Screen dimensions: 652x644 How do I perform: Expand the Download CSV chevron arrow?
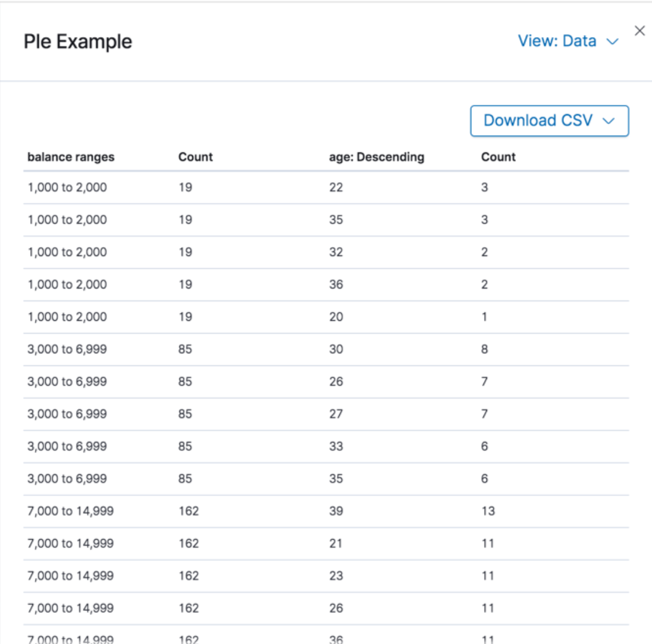coord(608,121)
